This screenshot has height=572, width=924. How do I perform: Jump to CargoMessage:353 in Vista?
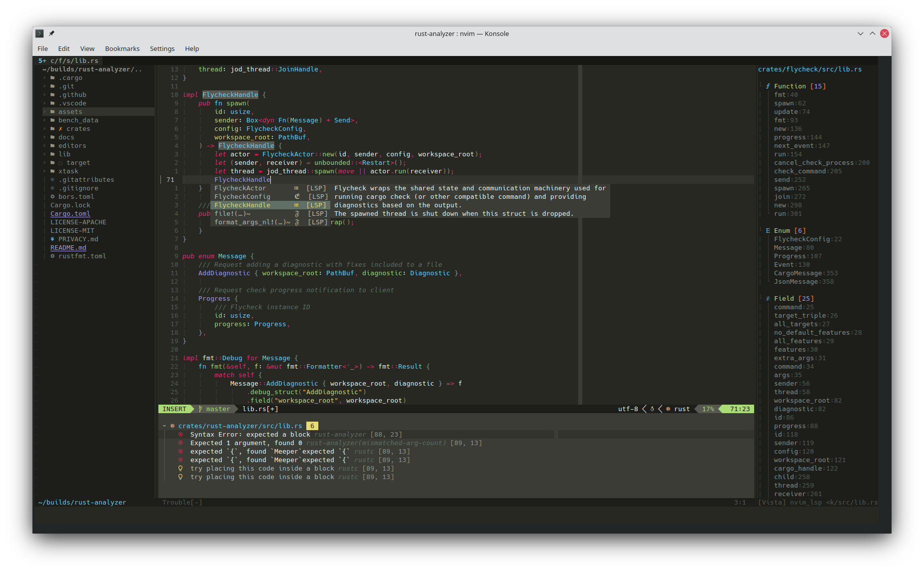pos(806,273)
